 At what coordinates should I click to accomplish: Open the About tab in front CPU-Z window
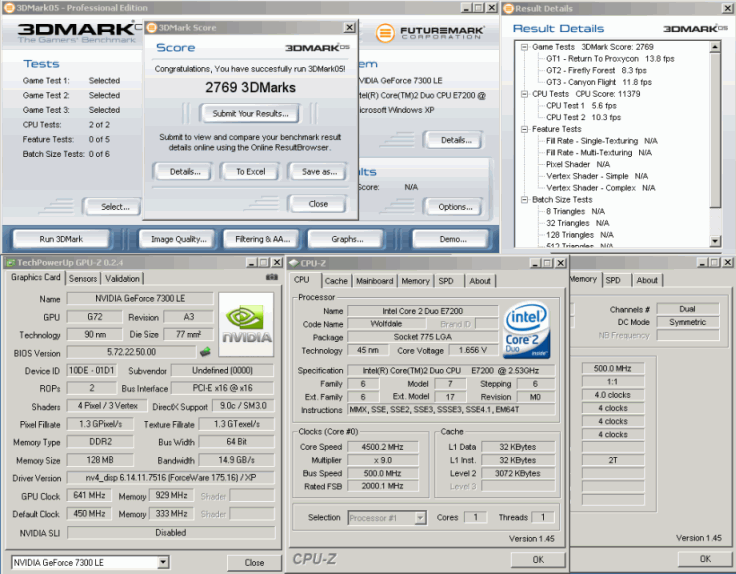(480, 281)
